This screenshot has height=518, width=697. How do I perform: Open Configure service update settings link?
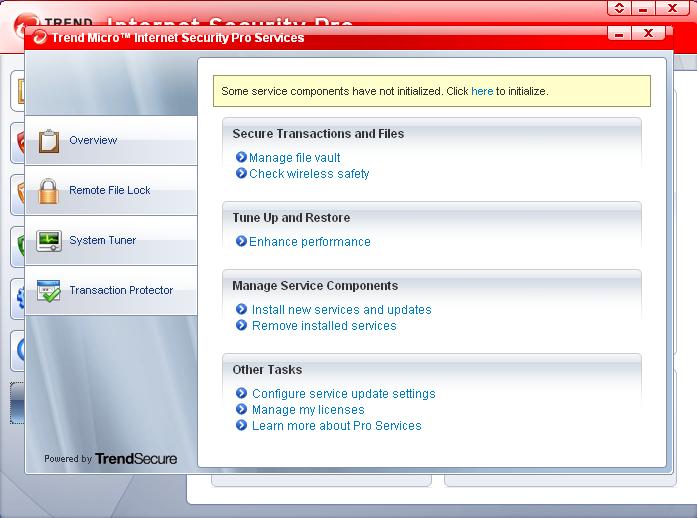point(344,394)
